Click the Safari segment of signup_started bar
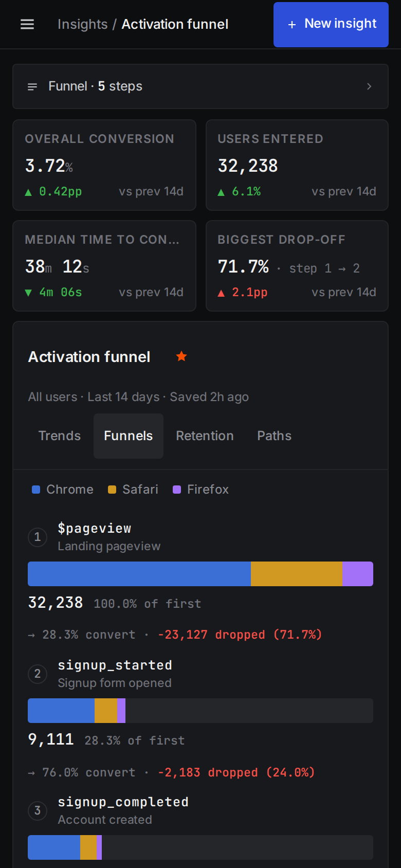The image size is (401, 868). tap(106, 711)
